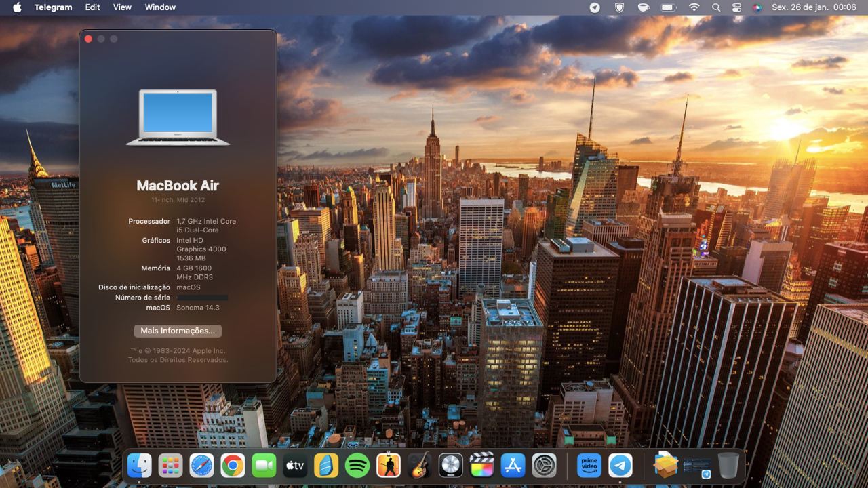Screen dimensions: 868x488
Task: Open Spotlight search
Action: pyautogui.click(x=716, y=7)
